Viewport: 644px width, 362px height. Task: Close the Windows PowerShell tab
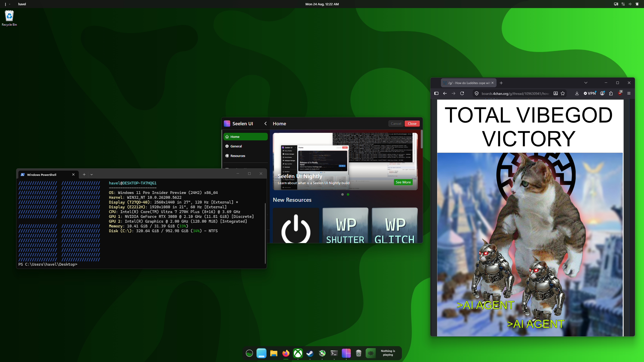coord(73,175)
